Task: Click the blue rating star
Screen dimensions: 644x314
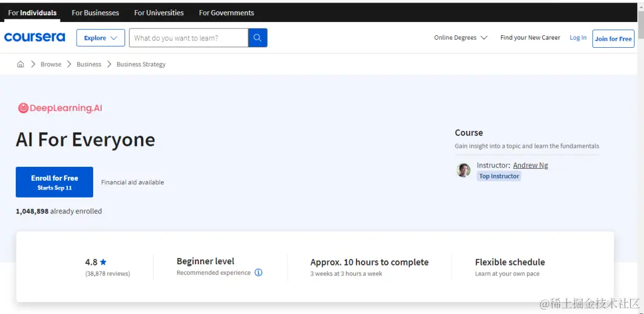Action: (x=103, y=262)
